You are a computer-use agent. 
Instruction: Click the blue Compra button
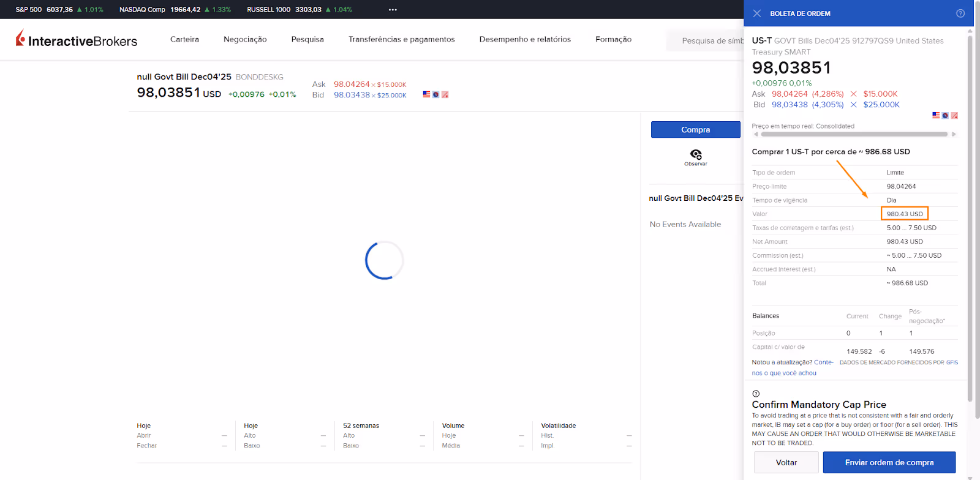pyautogui.click(x=696, y=130)
